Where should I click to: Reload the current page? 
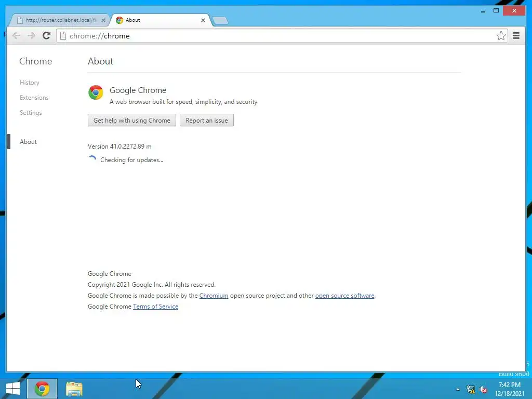click(46, 36)
